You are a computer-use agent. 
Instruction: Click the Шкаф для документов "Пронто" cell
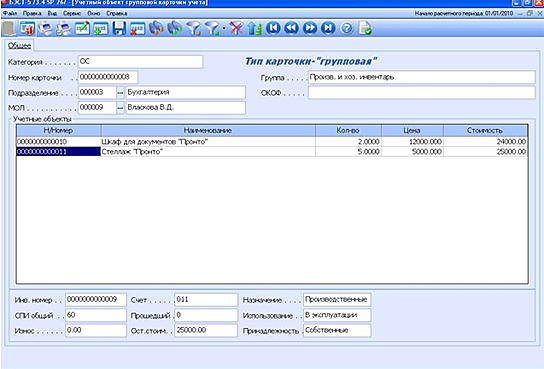coord(208,141)
